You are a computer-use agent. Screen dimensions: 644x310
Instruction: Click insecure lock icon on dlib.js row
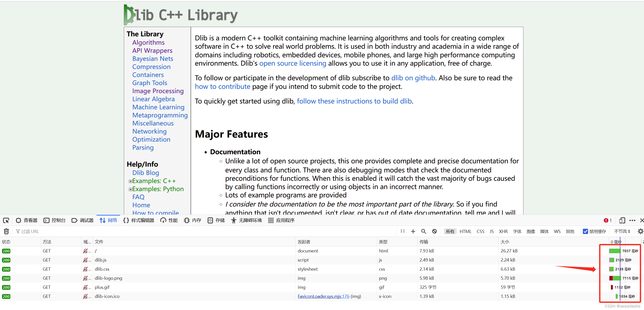click(85, 260)
